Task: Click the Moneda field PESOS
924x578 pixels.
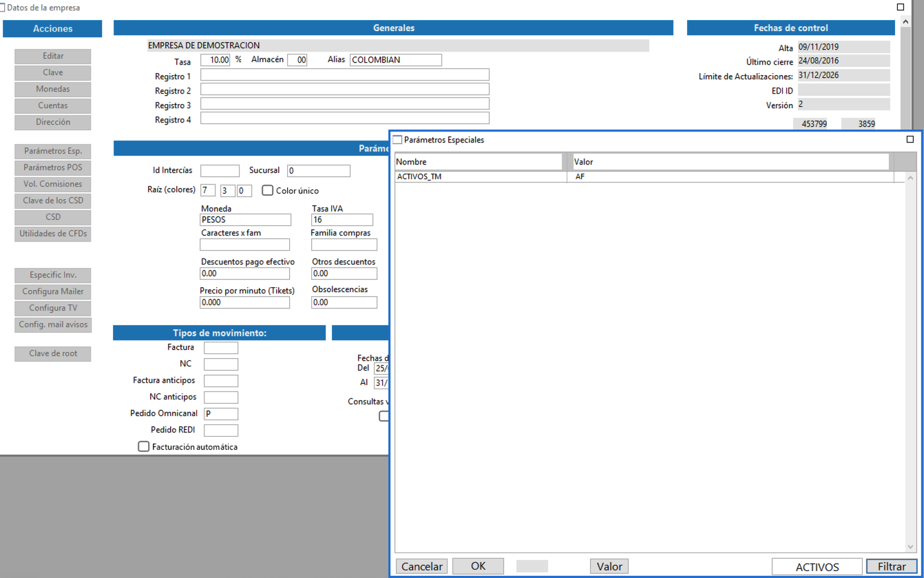Action: click(246, 220)
